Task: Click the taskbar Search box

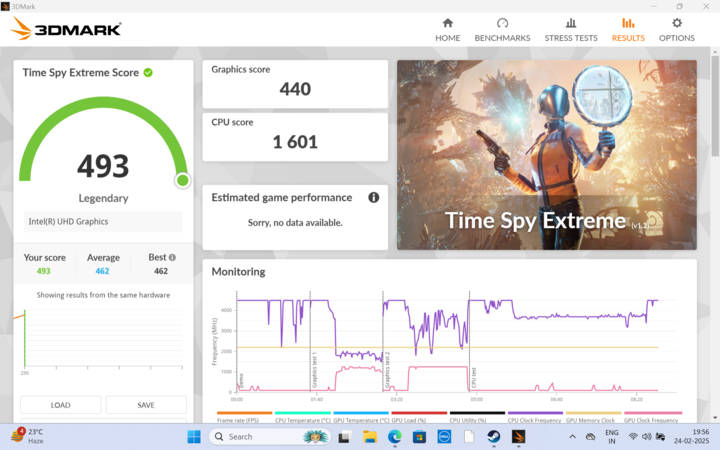Action: tap(270, 437)
